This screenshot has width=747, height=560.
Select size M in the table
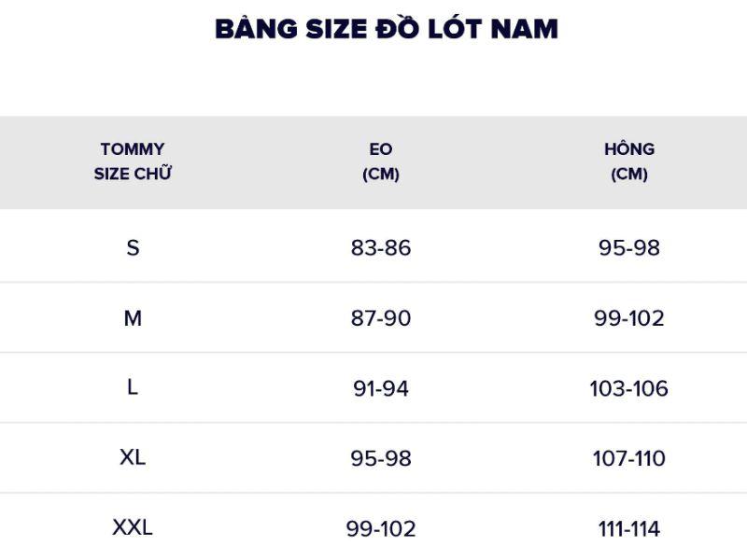click(133, 318)
